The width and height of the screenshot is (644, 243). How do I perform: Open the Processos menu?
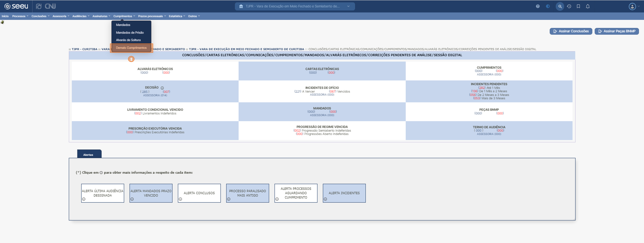(x=20, y=16)
